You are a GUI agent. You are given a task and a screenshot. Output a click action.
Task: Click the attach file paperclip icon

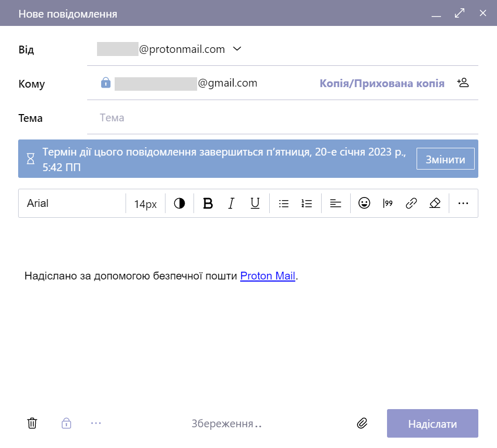[x=362, y=424]
